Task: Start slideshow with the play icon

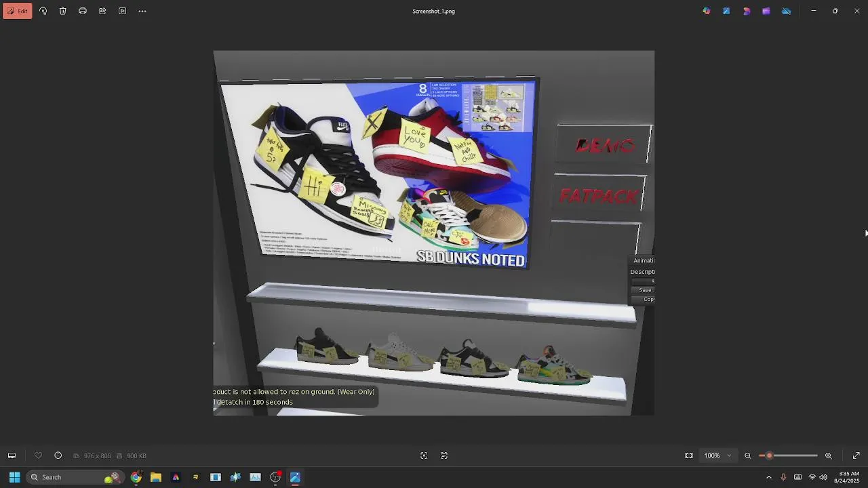Action: pyautogui.click(x=122, y=11)
